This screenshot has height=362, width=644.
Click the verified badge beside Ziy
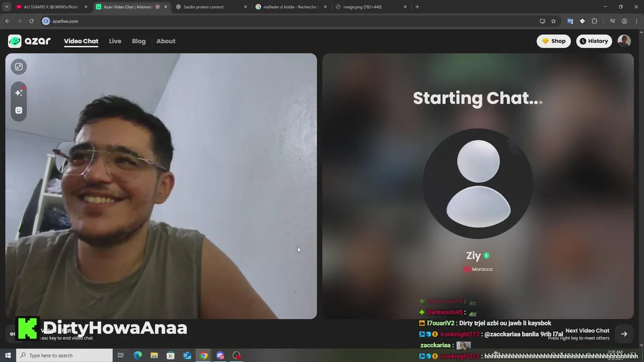point(487,255)
